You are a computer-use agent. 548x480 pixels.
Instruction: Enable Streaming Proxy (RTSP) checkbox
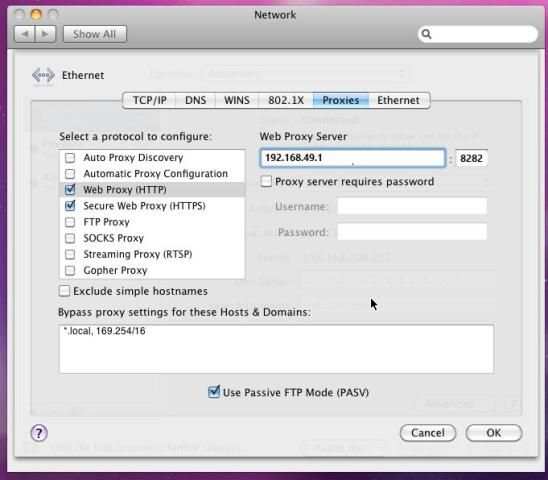point(70,254)
